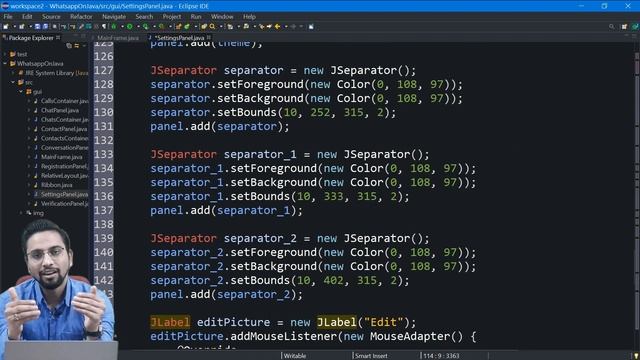This screenshot has height=360, width=640.
Task: Click the Quick Access search icon
Action: pyautogui.click(x=611, y=27)
